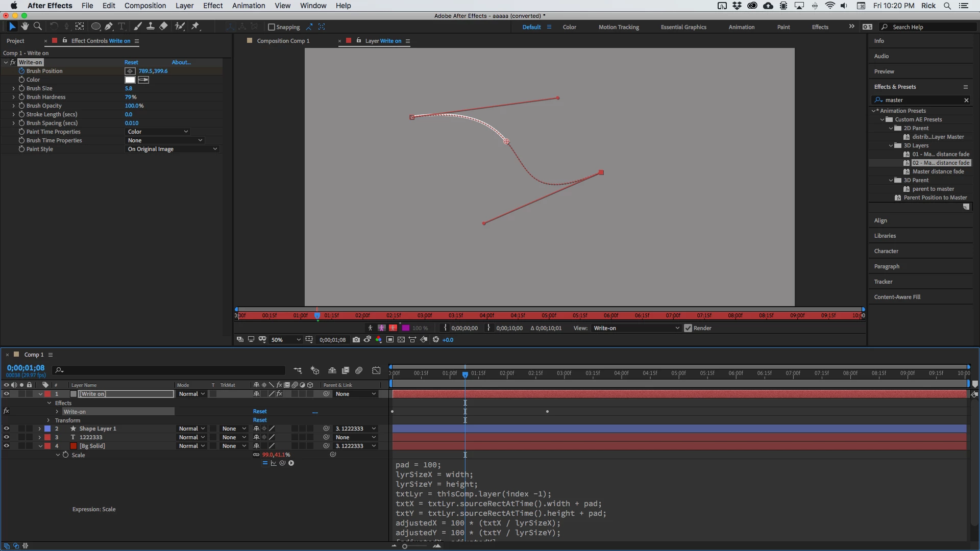Screen dimensions: 980x551
Task: Hide the Shape Layer 1 layer
Action: pyautogui.click(x=6, y=429)
